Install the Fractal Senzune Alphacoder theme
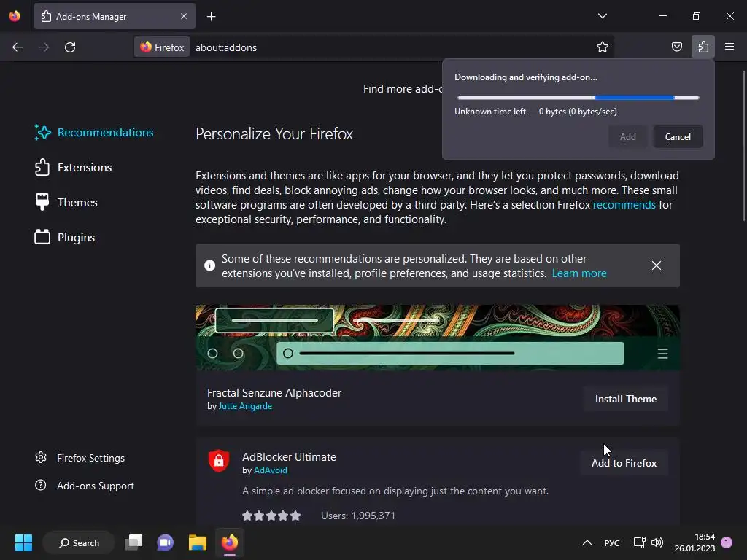The height and width of the screenshot is (560, 747). tap(625, 399)
